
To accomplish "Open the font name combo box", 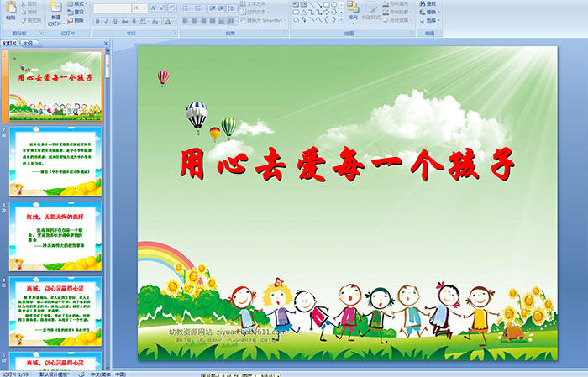I will (x=112, y=8).
